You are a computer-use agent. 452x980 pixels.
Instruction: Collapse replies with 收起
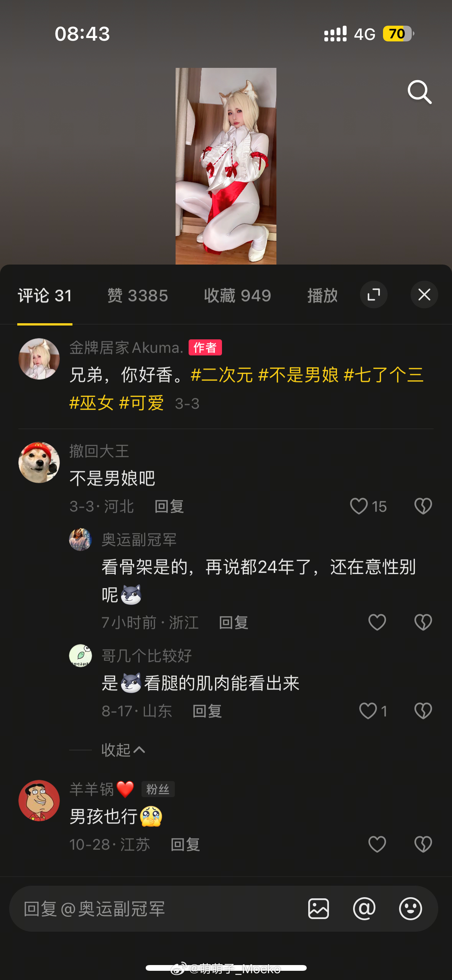(123, 750)
